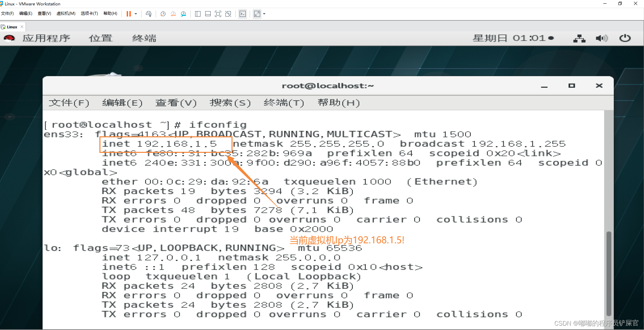The image size is (644, 330).
Task: Pause the virtual machine
Action: coord(128,14)
